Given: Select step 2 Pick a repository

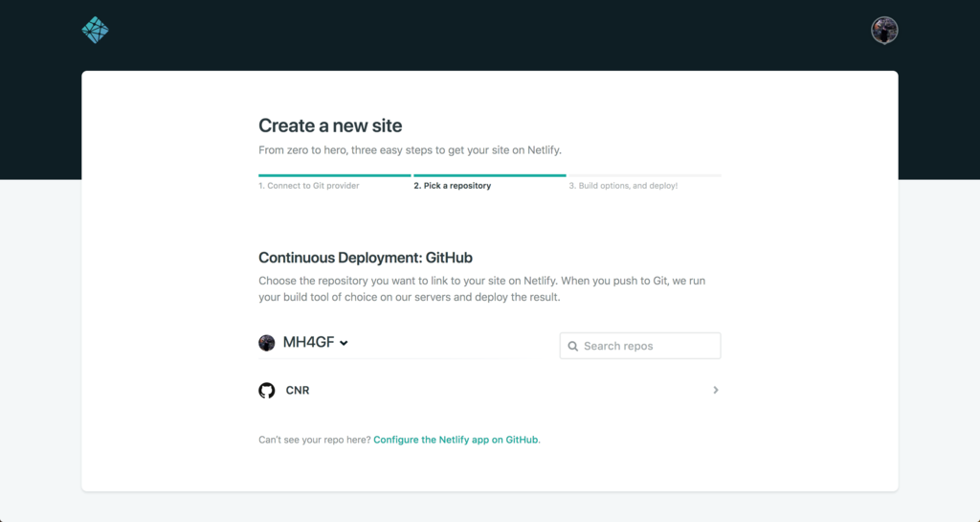Looking at the screenshot, I should (453, 186).
